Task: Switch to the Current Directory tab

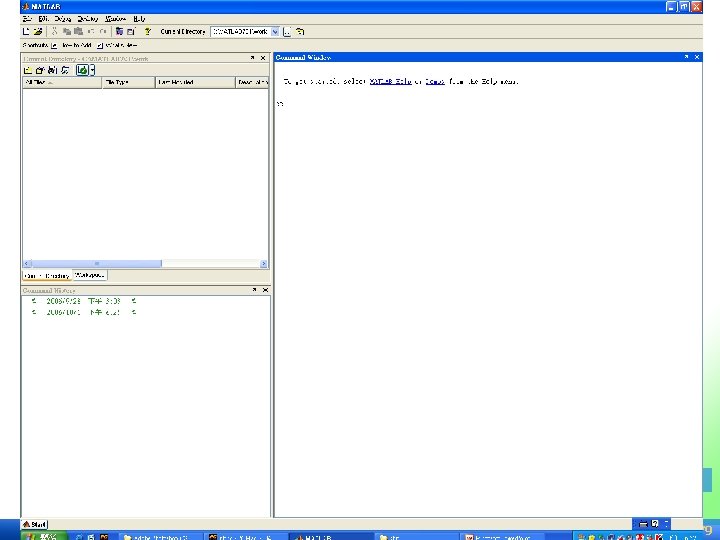Action: pyautogui.click(x=47, y=276)
